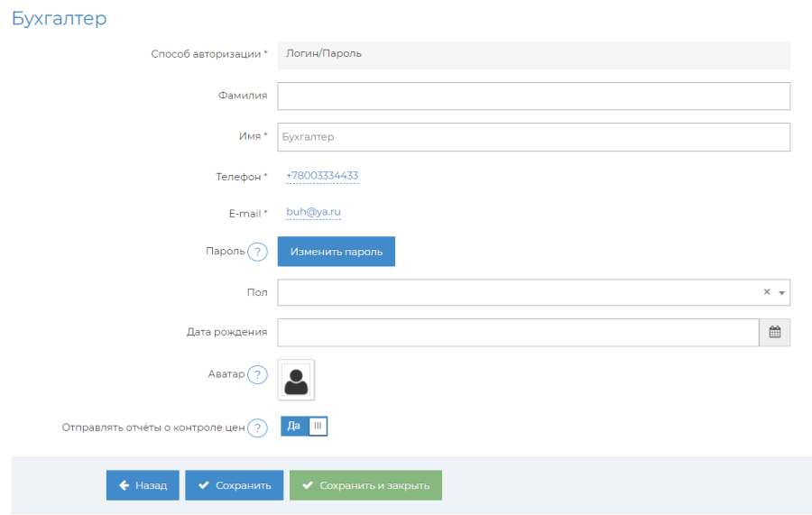Image resolution: width=812 pixels, height=515 pixels.
Task: Click the Имя input containing Бухгалтер
Action: 532,137
